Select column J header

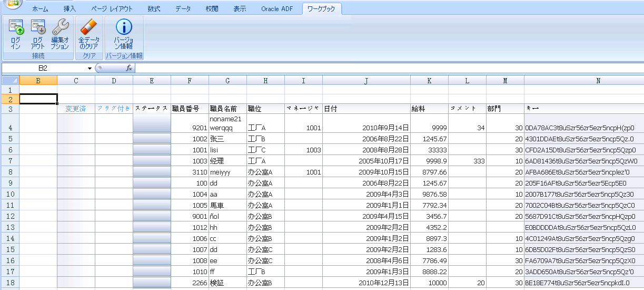point(366,80)
